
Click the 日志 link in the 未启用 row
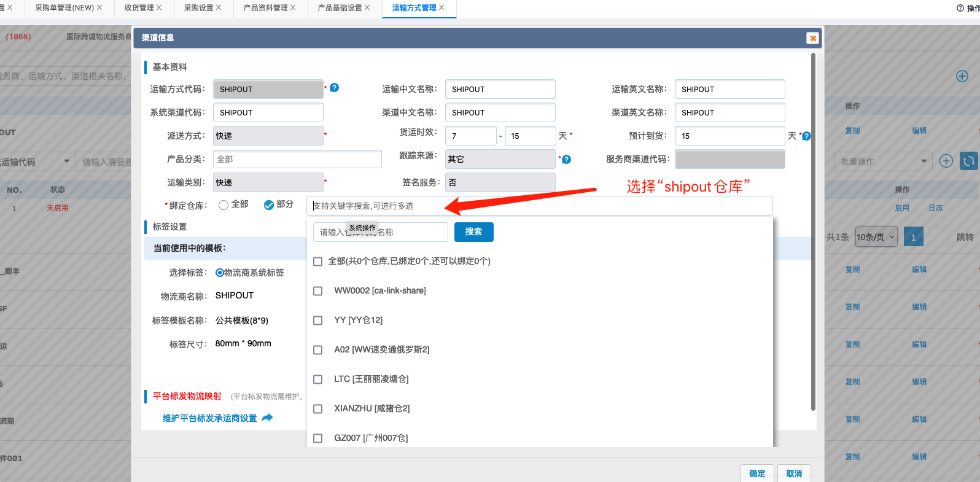936,208
